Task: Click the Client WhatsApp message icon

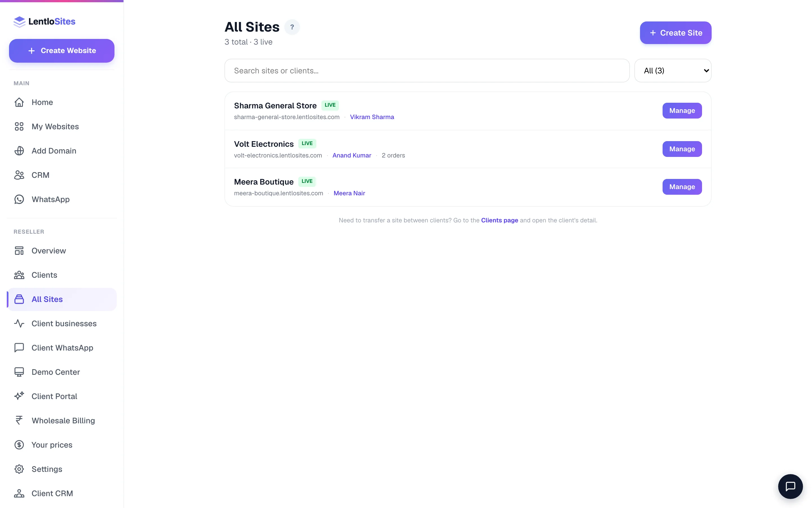Action: (19, 348)
